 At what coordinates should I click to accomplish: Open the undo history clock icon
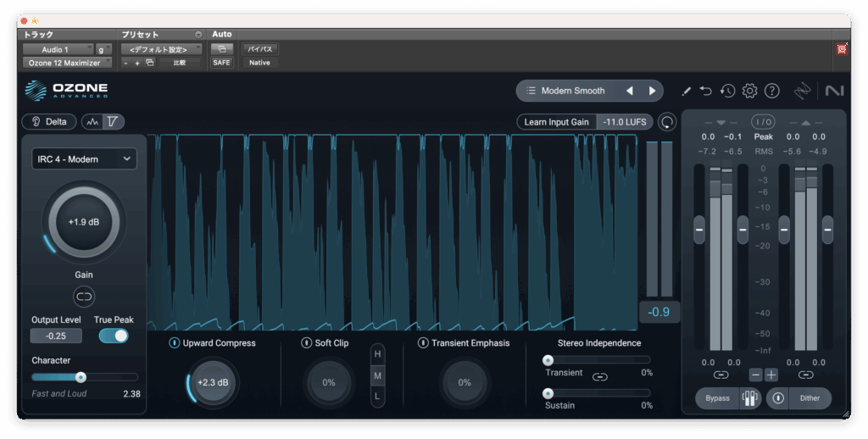tap(727, 91)
